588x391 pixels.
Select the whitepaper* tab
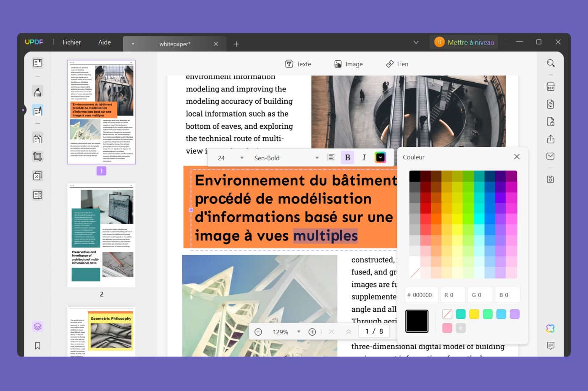point(175,44)
